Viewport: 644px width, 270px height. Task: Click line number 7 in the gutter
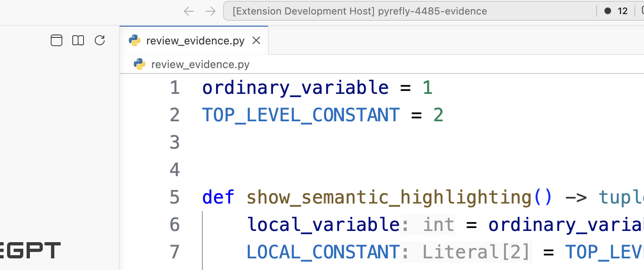[175, 252]
